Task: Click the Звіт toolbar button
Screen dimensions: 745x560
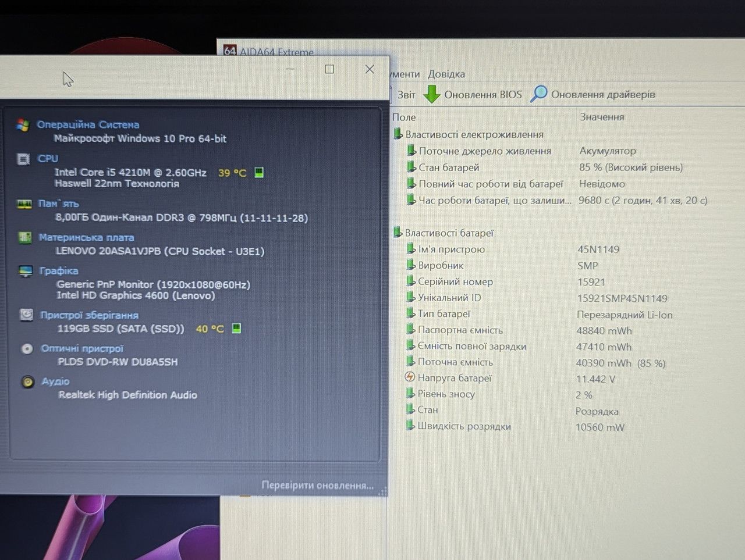Action: (406, 95)
